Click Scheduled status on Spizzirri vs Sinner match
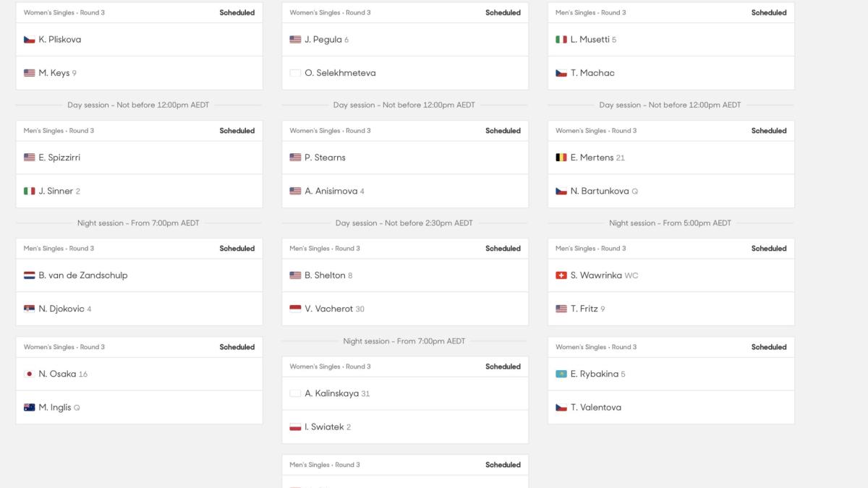The image size is (868, 488). [237, 131]
